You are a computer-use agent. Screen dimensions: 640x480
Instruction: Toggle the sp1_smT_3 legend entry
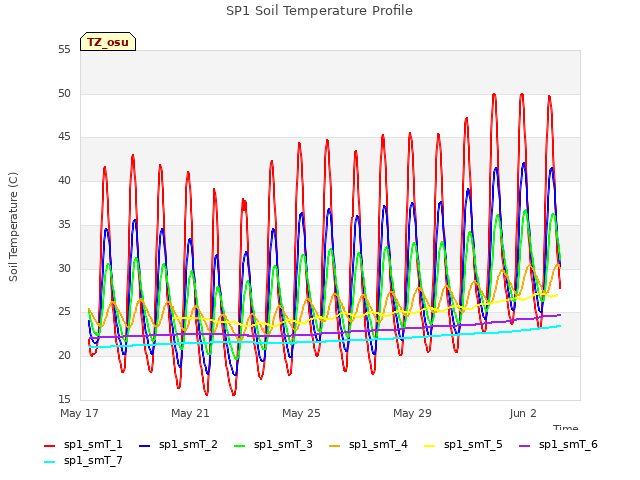273,444
